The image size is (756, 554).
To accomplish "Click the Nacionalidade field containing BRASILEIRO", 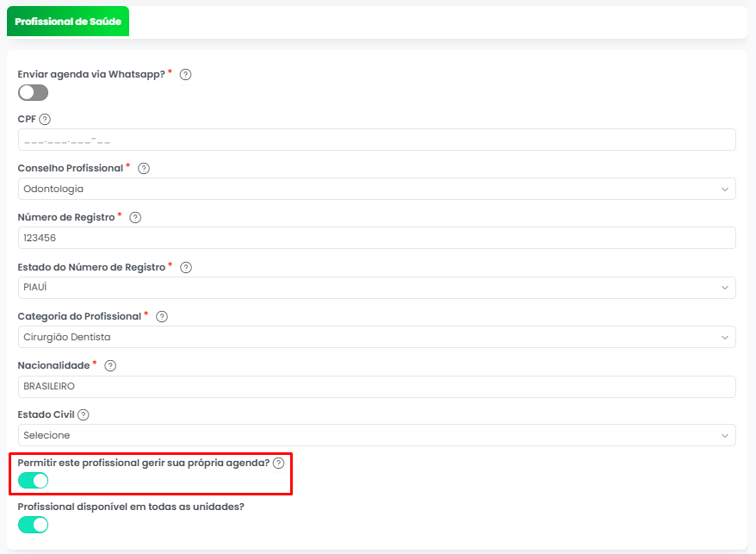I will (376, 386).
